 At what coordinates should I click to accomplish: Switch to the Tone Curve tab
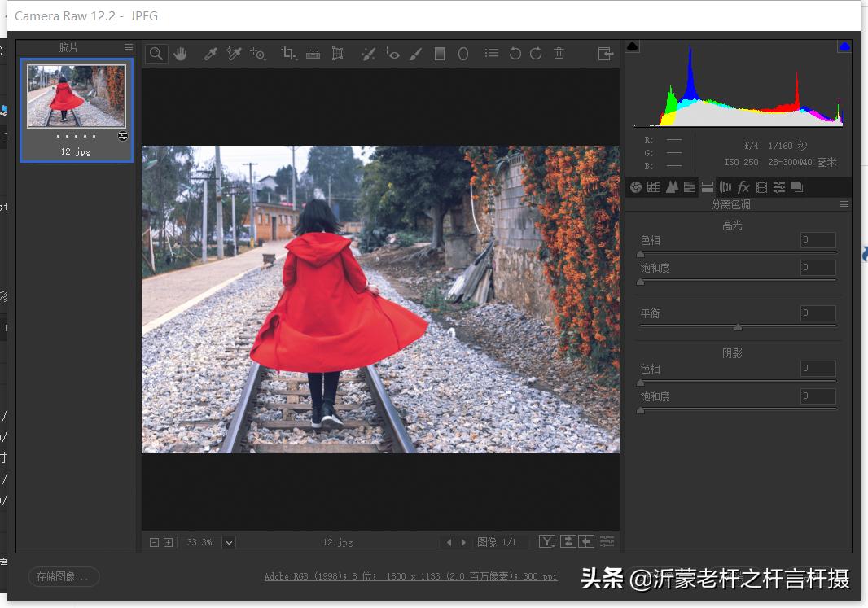pyautogui.click(x=654, y=187)
